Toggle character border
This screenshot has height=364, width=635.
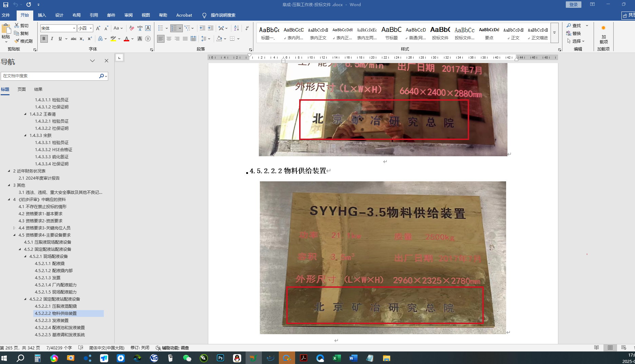tap(148, 28)
